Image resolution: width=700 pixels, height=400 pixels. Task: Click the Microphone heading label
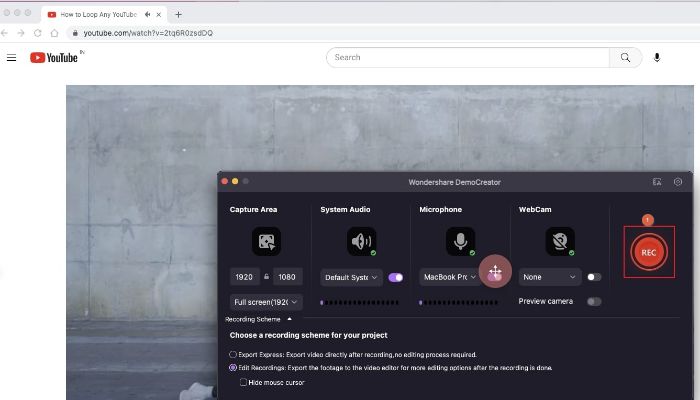441,209
